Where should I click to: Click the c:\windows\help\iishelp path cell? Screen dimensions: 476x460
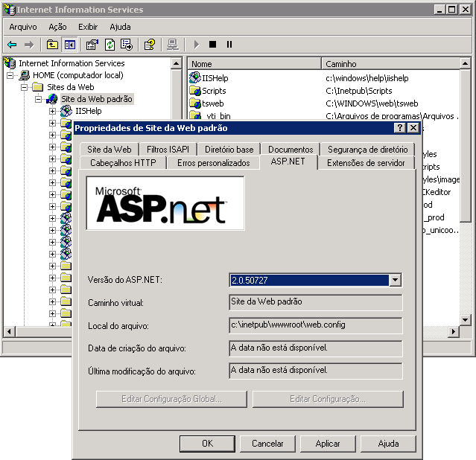[366, 78]
